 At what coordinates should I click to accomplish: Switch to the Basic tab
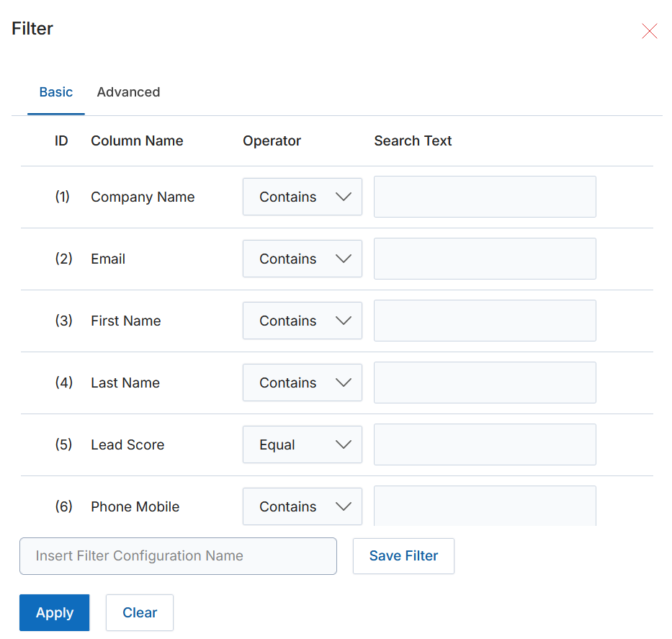[x=55, y=91]
